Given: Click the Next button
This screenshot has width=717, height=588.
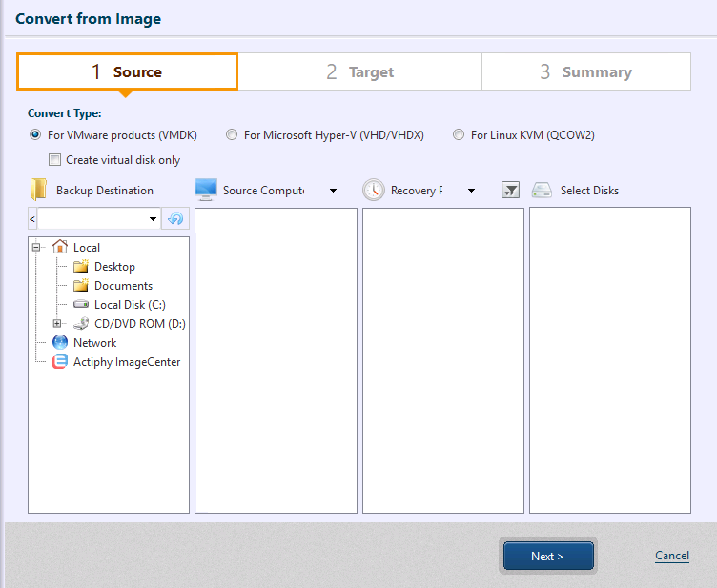Looking at the screenshot, I should click(547, 557).
